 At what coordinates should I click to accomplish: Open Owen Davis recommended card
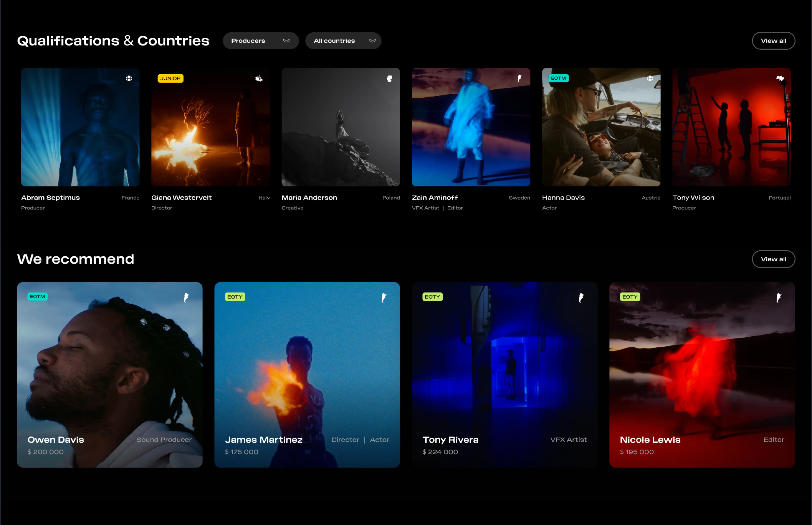click(x=110, y=375)
